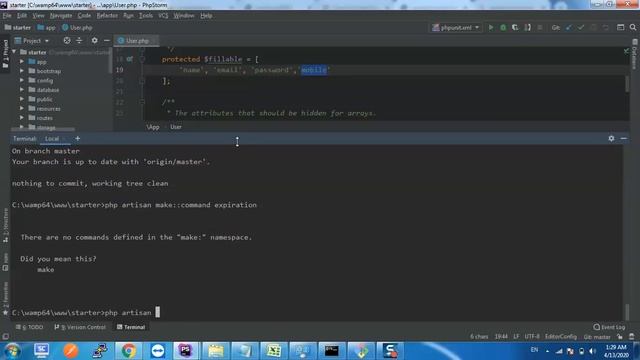Click the editor vertical scrollbar

(627, 84)
